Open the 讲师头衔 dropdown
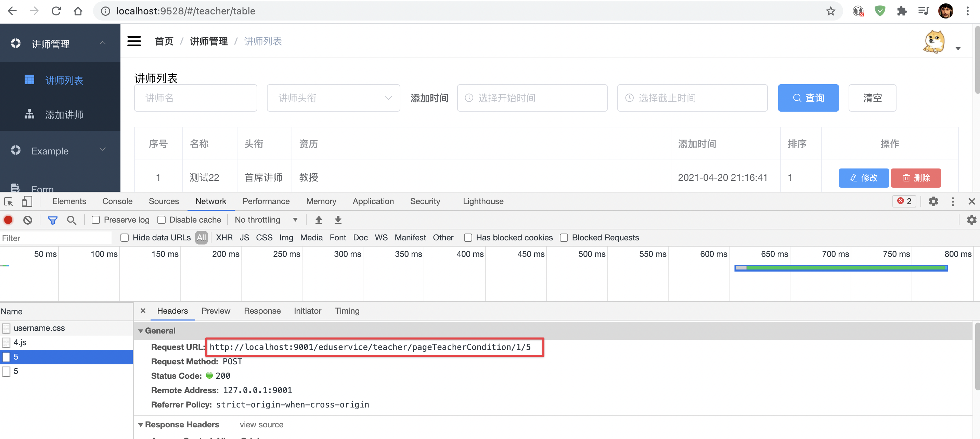The image size is (980, 439). [333, 98]
